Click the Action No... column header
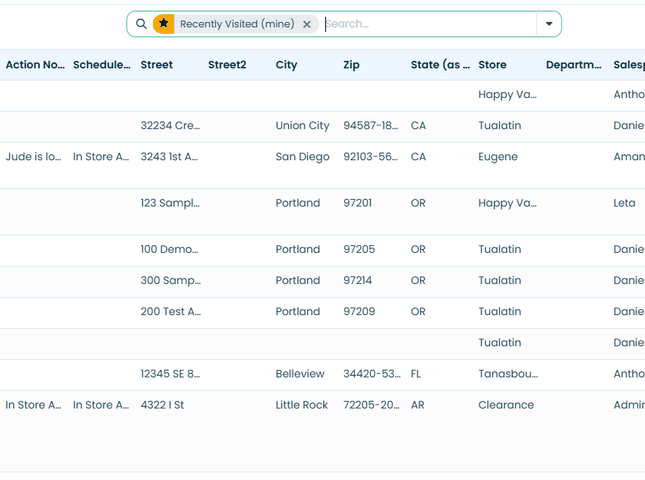 pos(35,65)
